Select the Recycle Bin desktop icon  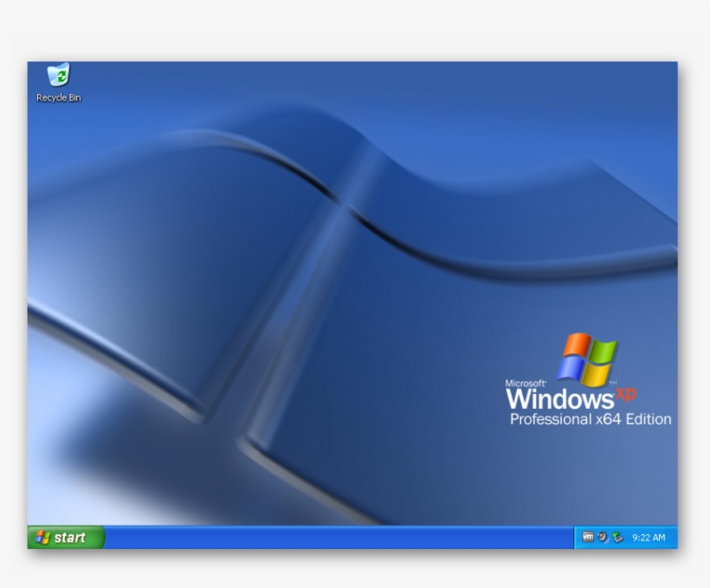coord(59,74)
